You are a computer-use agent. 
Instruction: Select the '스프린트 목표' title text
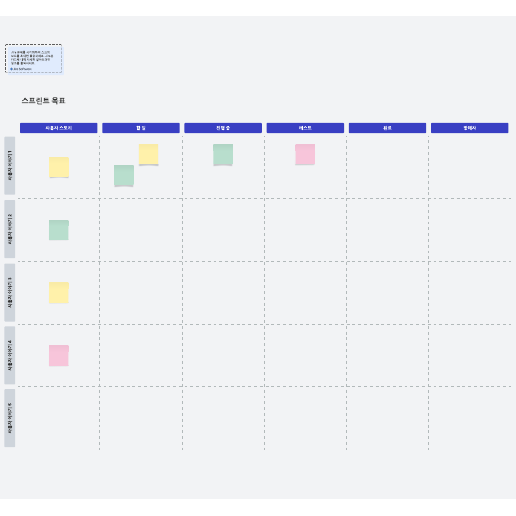tap(43, 101)
